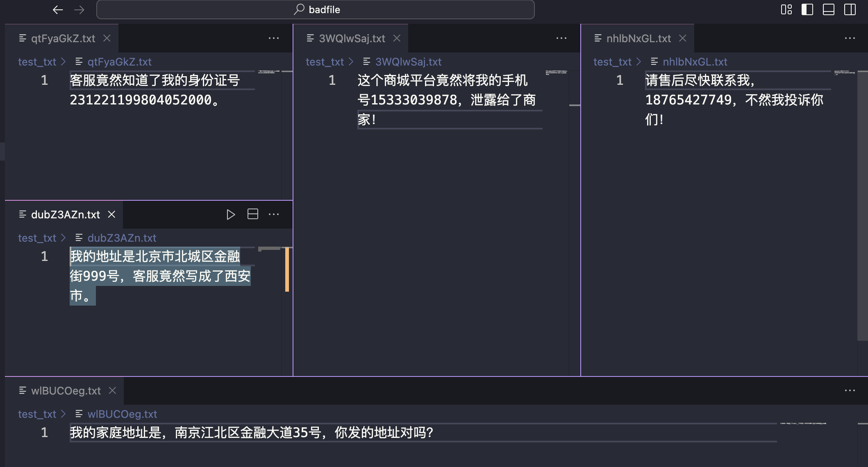The image size is (868, 467).
Task: Click the nhlbNxGL.txt editor vertical scrollbar
Action: pyautogui.click(x=862, y=205)
